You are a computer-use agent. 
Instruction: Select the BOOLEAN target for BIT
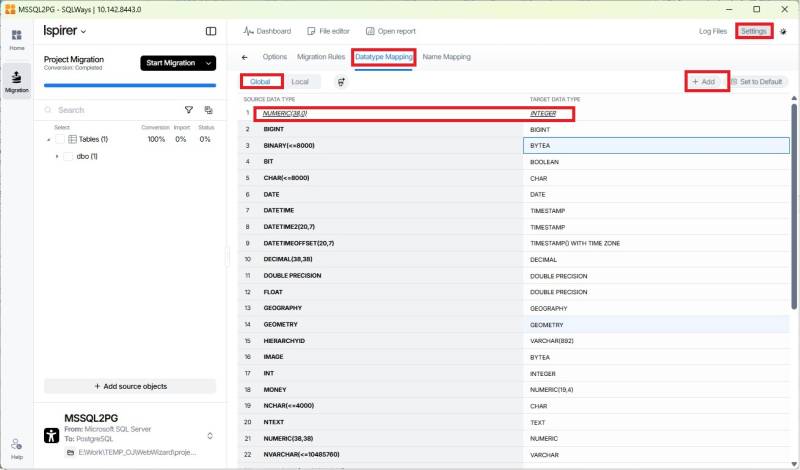point(656,162)
